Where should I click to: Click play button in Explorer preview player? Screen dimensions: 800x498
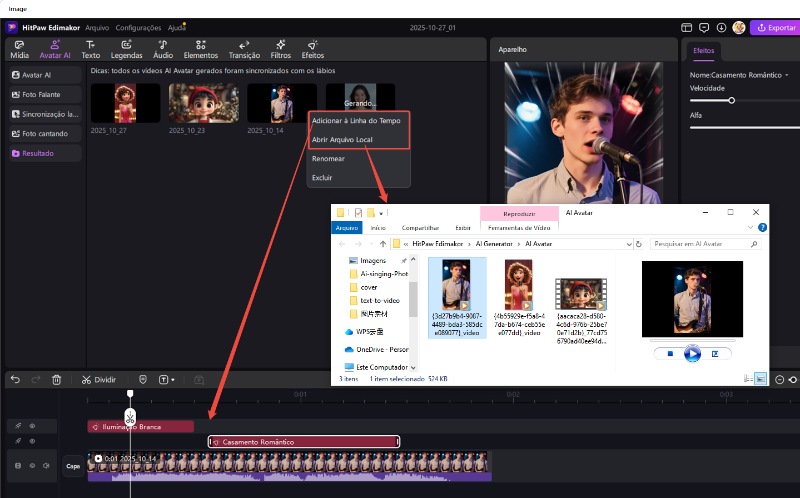(692, 354)
